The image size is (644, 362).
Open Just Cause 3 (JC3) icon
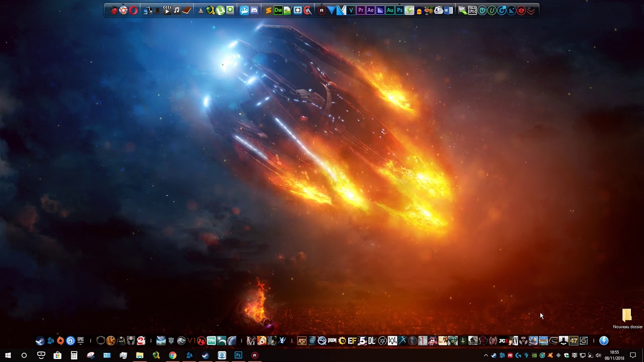[503, 341]
